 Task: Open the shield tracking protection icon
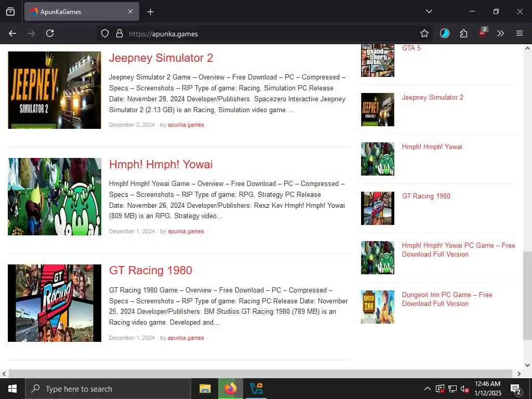coord(105,33)
